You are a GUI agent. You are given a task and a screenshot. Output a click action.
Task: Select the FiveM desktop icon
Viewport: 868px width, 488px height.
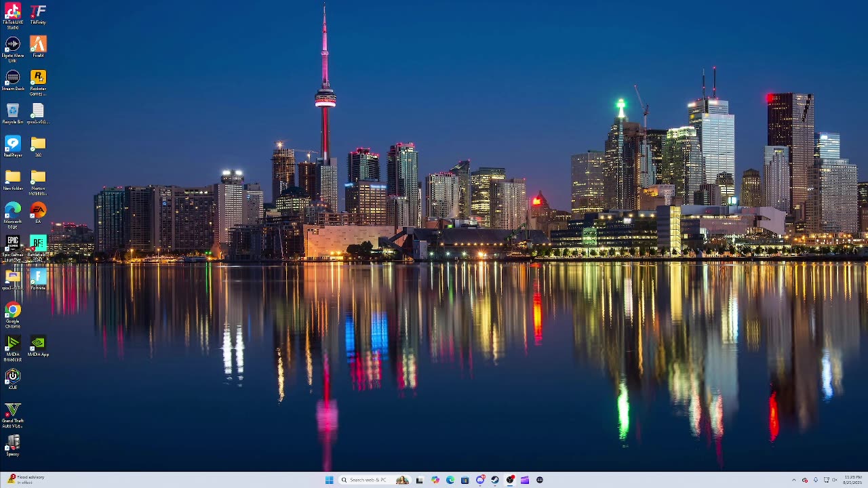[38, 47]
